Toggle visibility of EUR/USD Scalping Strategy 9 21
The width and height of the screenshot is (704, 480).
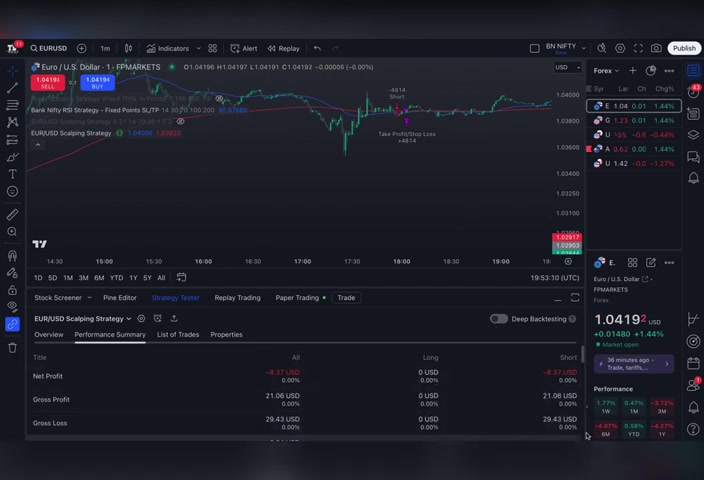180,121
